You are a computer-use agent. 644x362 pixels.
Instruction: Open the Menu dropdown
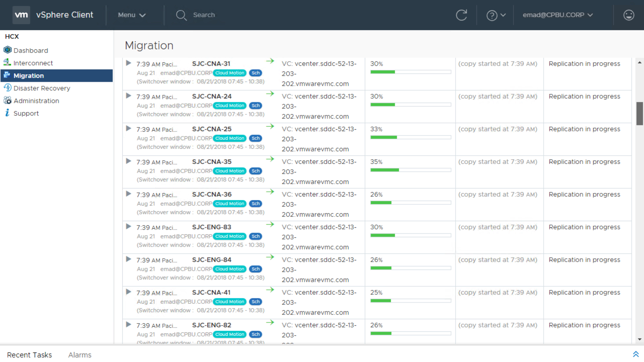[x=131, y=15]
